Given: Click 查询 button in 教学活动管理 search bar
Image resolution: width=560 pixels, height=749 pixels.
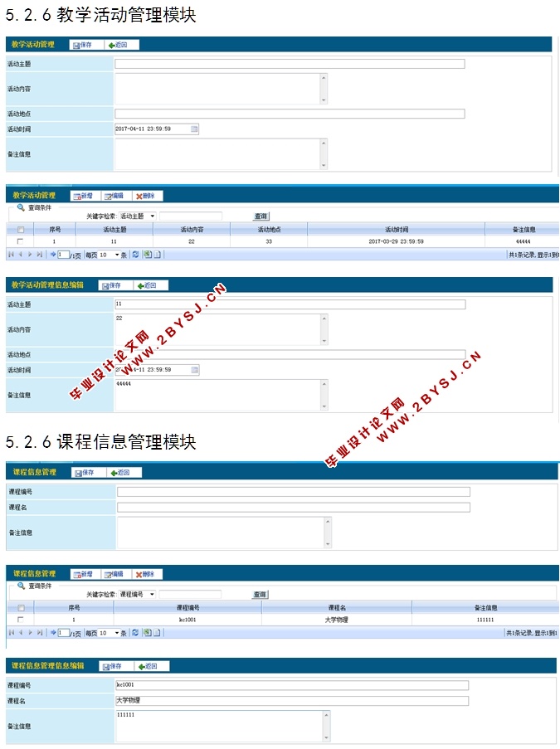Looking at the screenshot, I should pyautogui.click(x=261, y=216).
